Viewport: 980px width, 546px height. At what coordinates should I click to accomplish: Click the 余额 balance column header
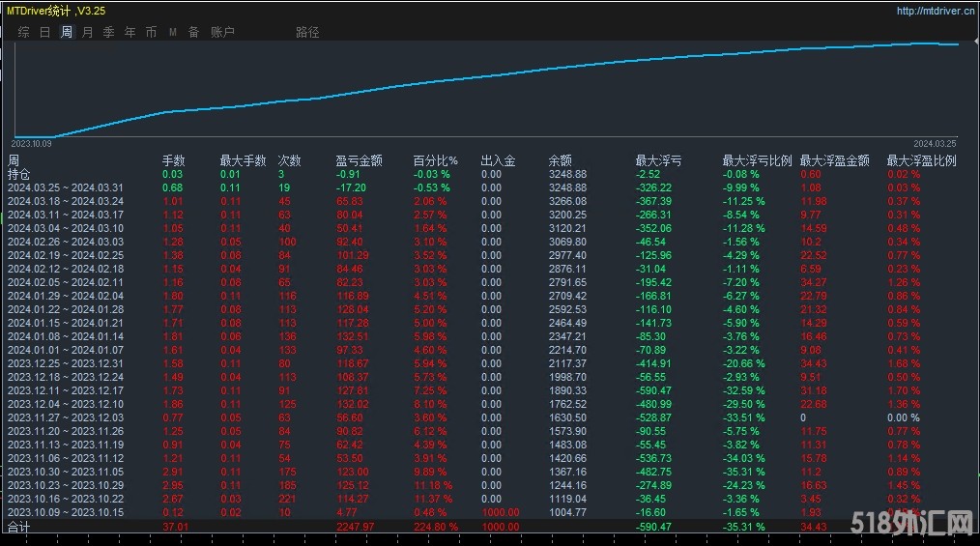(x=560, y=160)
